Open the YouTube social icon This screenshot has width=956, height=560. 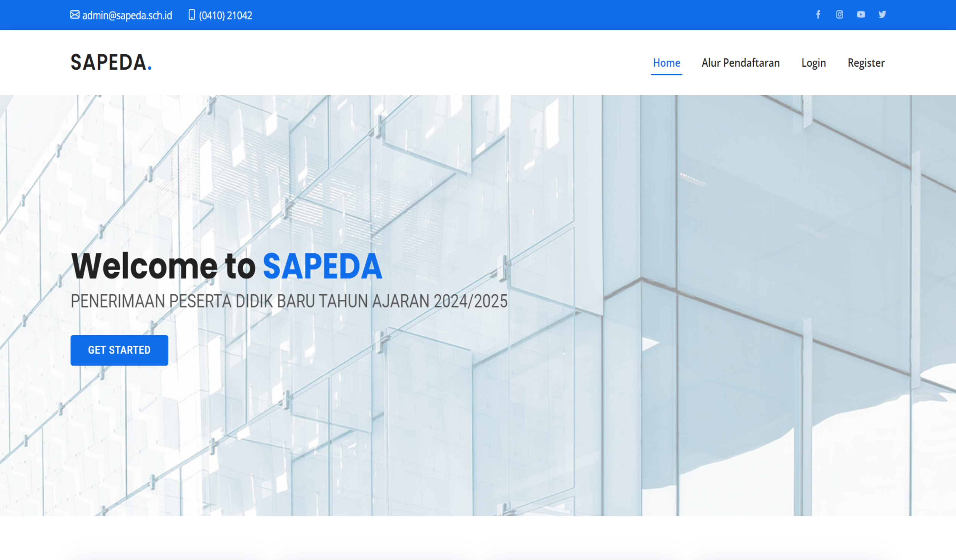861,15
